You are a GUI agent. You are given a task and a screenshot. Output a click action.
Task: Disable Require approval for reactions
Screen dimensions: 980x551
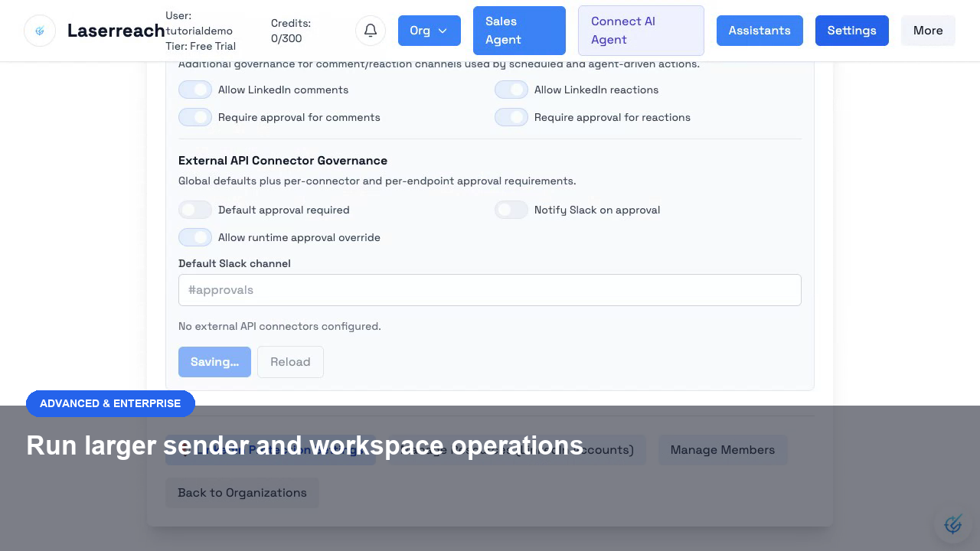tap(511, 117)
